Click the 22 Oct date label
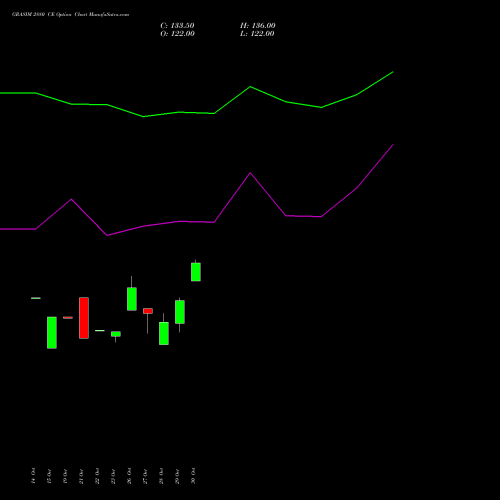Image resolution: width=500 pixels, height=500 pixels. pos(97,476)
